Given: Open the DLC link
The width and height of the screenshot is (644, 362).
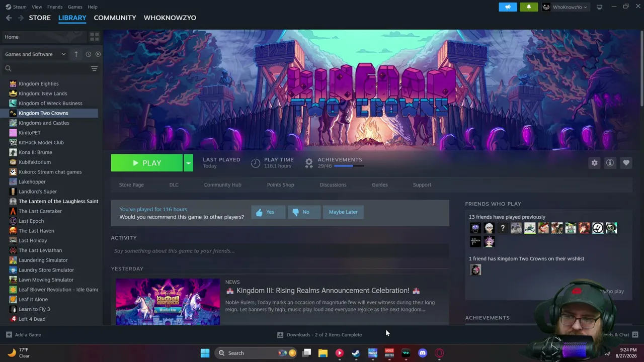Looking at the screenshot, I should (174, 185).
